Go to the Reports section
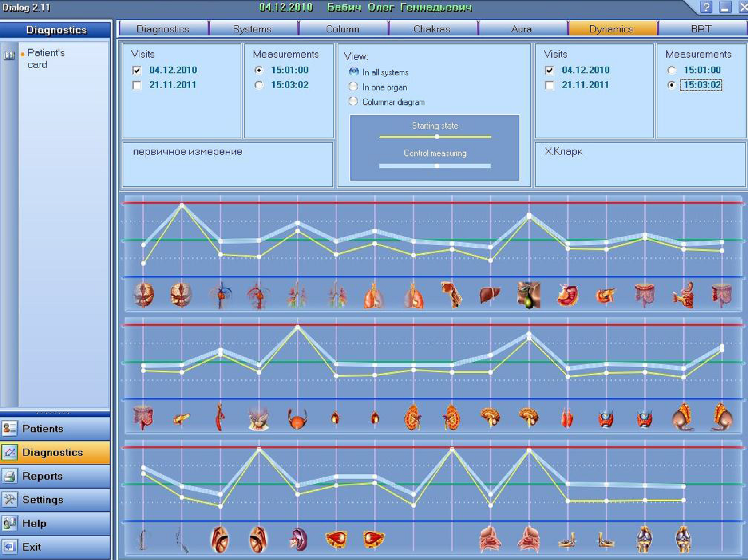Screen dimensions: 748x560 pos(55,476)
